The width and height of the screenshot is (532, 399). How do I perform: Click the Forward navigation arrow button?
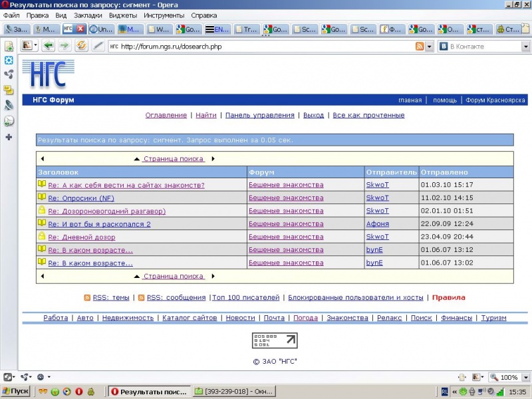point(64,46)
